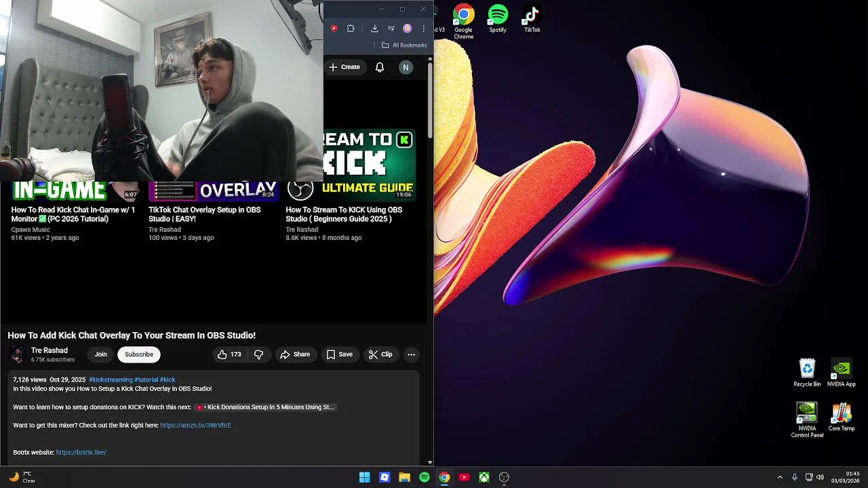Open the Windows Start button
868x488 pixels.
tap(364, 477)
